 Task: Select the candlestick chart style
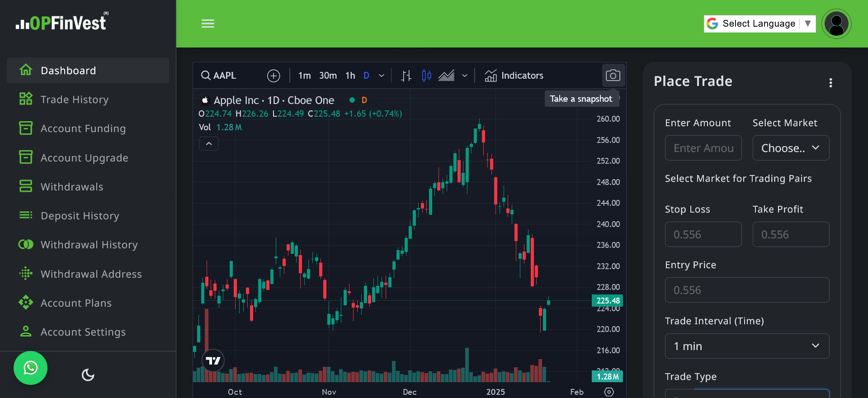426,76
